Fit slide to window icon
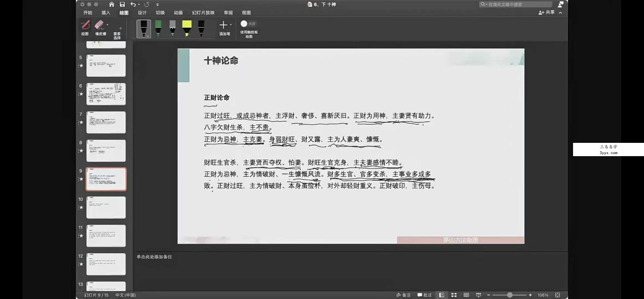Viewport: 644px width, 299px height. click(x=558, y=295)
